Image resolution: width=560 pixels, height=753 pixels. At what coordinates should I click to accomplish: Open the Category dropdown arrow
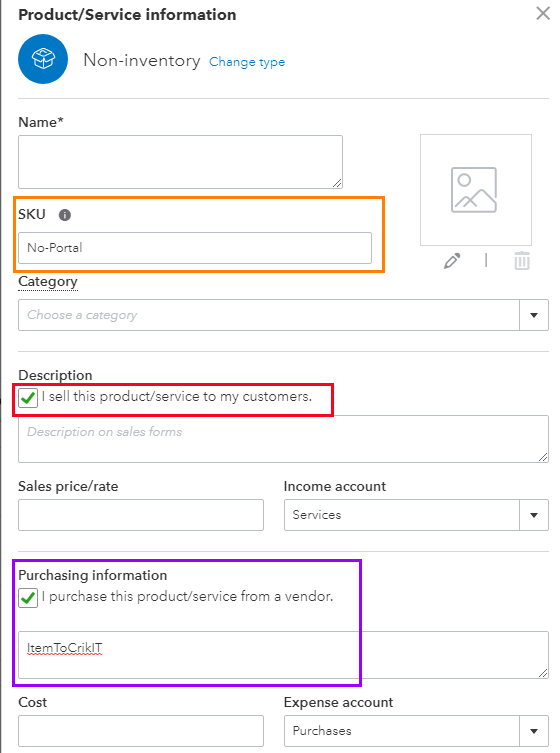[x=534, y=315]
